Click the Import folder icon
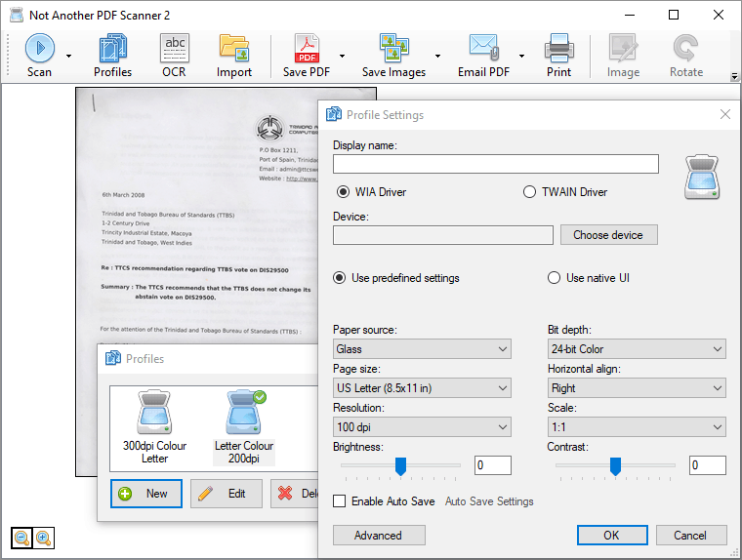742x560 pixels. 234,48
